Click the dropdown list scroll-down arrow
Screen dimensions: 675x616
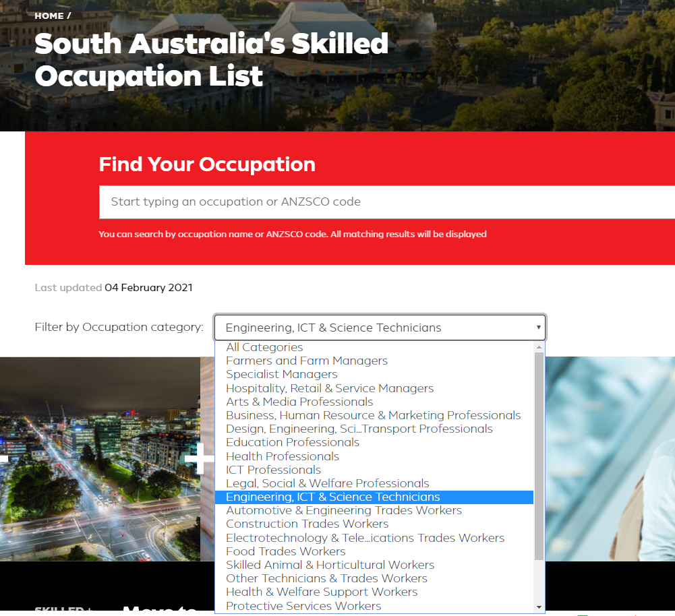539,607
